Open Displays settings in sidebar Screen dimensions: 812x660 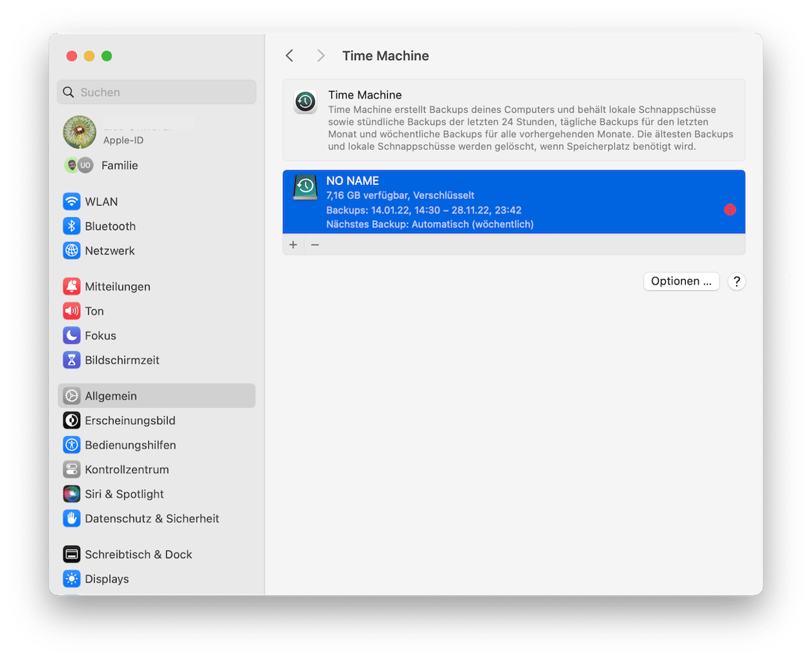coord(156,579)
